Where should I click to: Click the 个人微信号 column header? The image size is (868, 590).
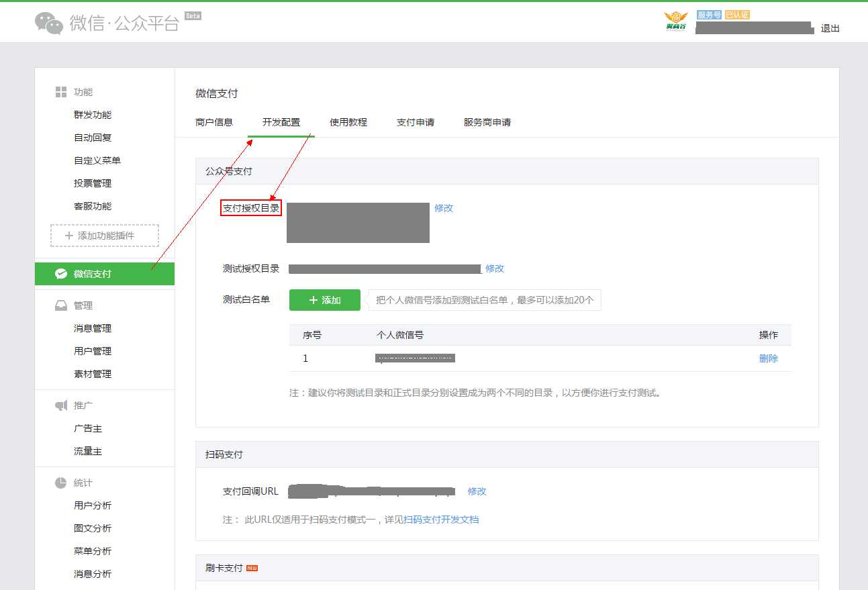point(400,335)
